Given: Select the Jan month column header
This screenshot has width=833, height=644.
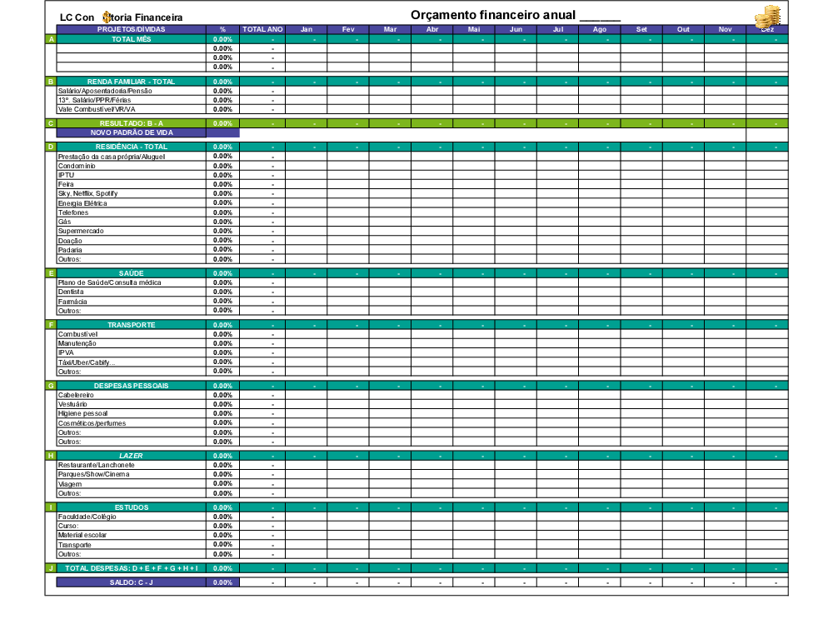Looking at the screenshot, I should point(306,29).
